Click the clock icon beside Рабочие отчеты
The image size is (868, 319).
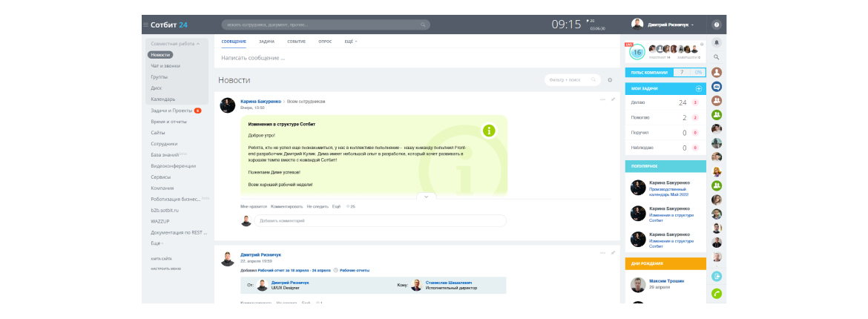tap(336, 270)
